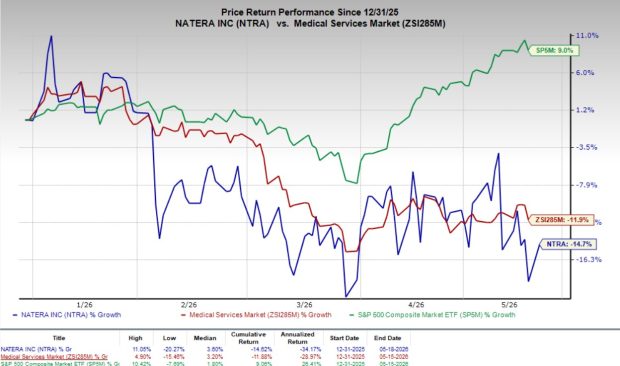The width and height of the screenshot is (620, 366).
Task: Click the 'Annualized Return' column header
Action: [297, 338]
